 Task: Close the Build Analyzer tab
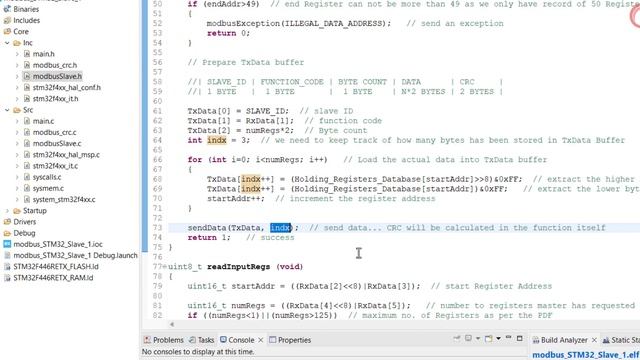click(x=594, y=340)
